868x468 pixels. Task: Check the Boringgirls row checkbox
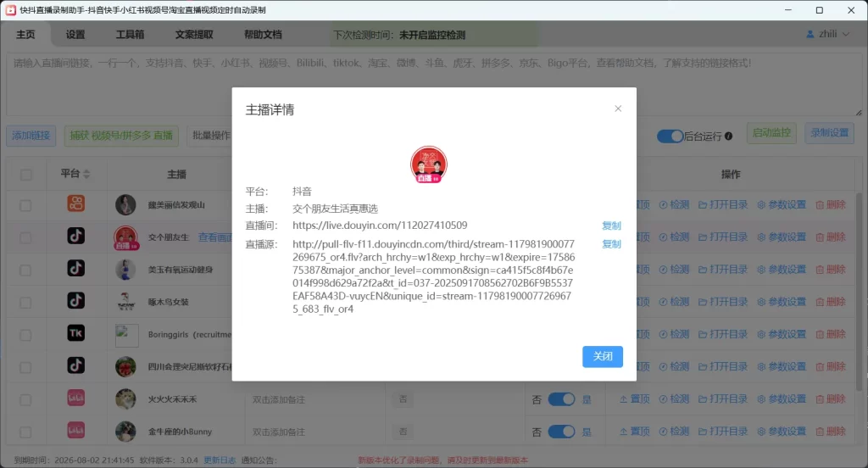25,335
